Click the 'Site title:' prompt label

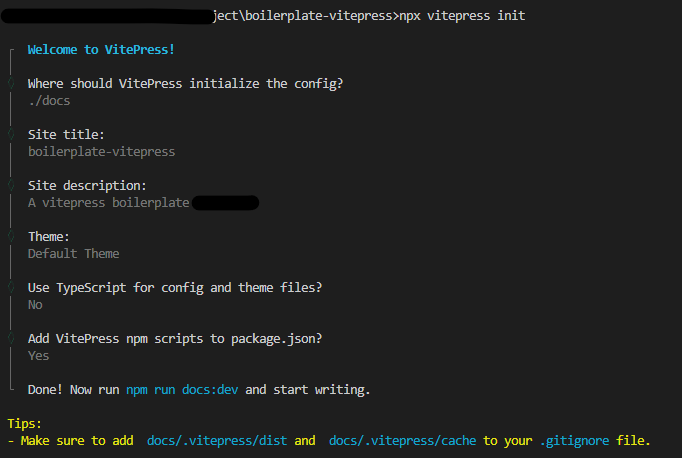tap(66, 134)
